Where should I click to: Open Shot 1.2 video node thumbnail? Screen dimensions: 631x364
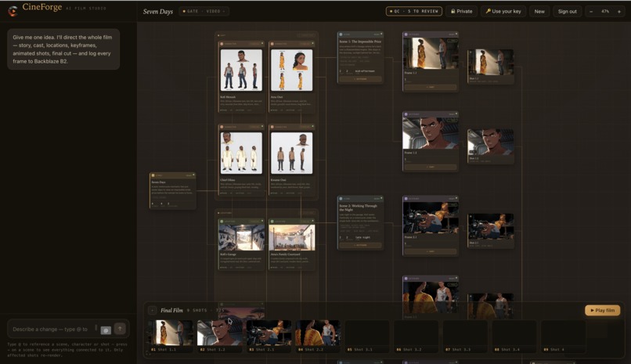click(490, 142)
